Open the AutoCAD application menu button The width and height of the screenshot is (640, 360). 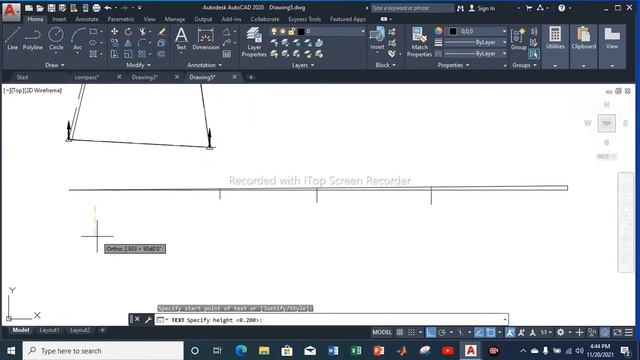11,11
